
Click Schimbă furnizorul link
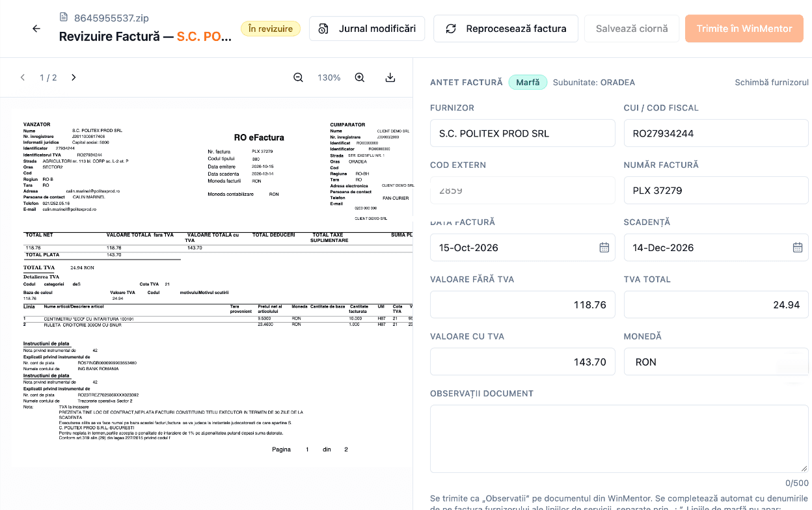(x=772, y=83)
